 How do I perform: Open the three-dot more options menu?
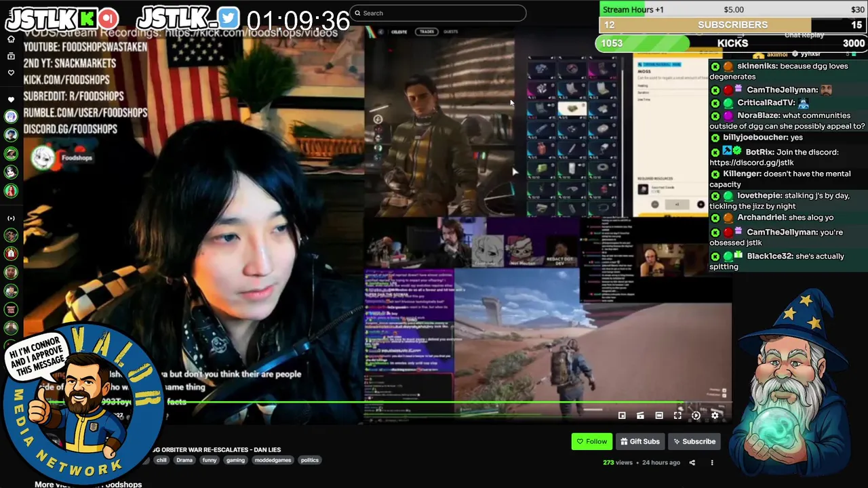tap(712, 462)
